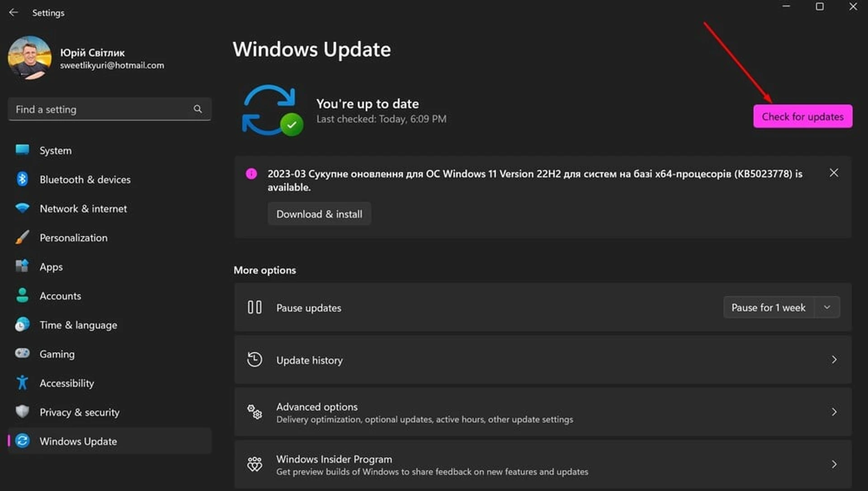
Task: Click the Bluetooth icon in sidebar
Action: (22, 179)
